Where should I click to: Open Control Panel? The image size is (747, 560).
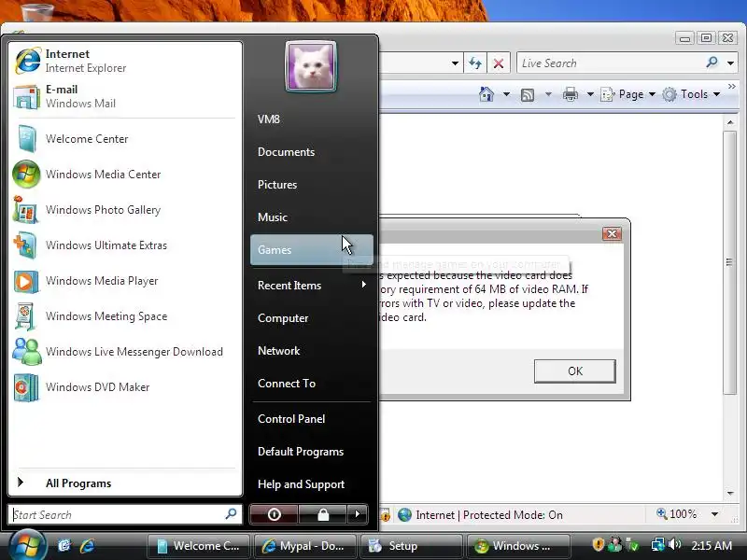311,419
